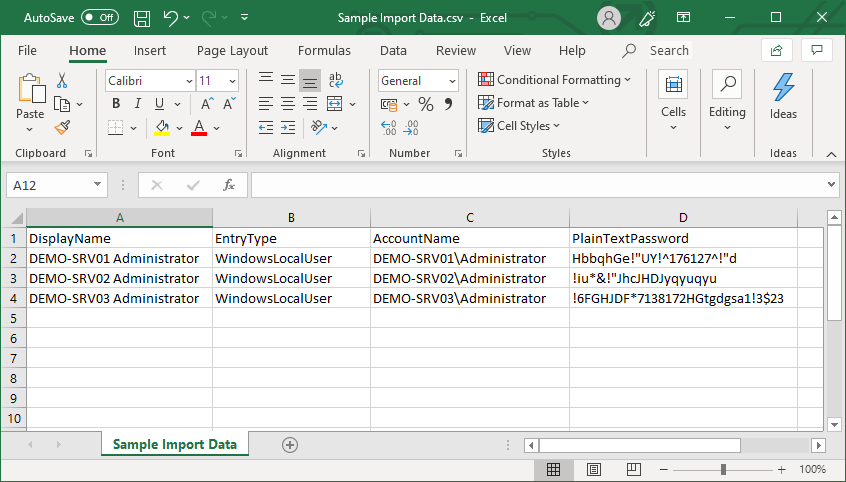Switch to the Page Layout tab

[x=233, y=51]
